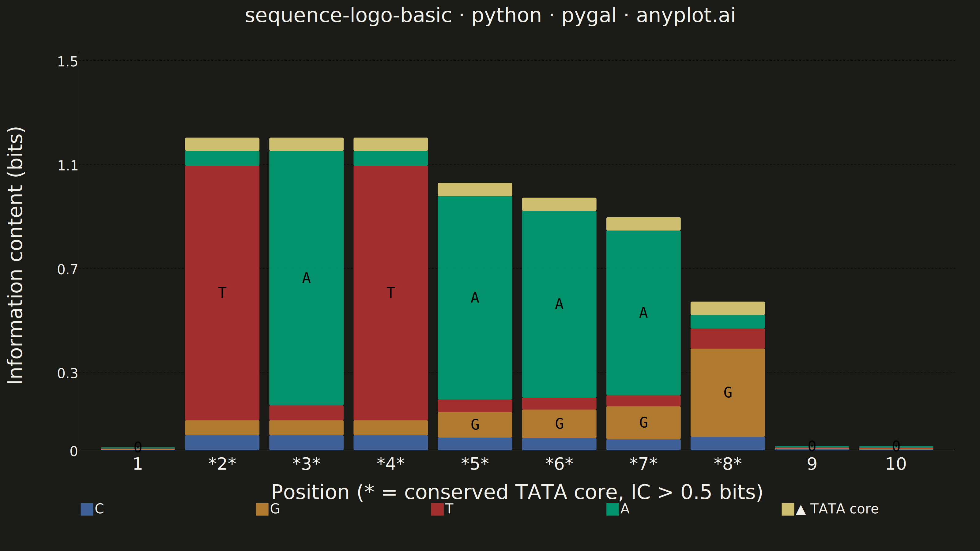Click the blue C legend swatch
The image size is (980, 551).
coord(87,509)
